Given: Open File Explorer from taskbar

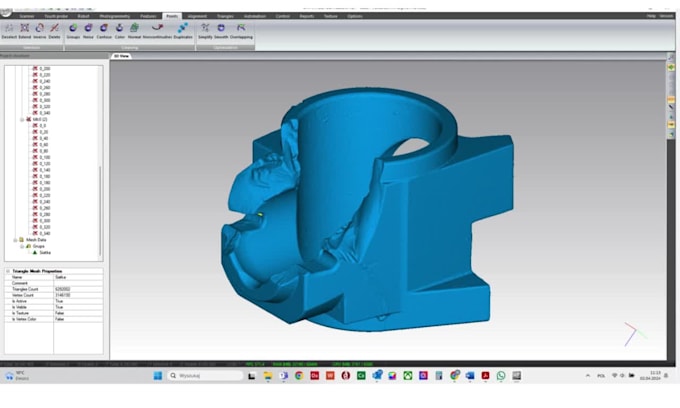Looking at the screenshot, I should [x=268, y=376].
